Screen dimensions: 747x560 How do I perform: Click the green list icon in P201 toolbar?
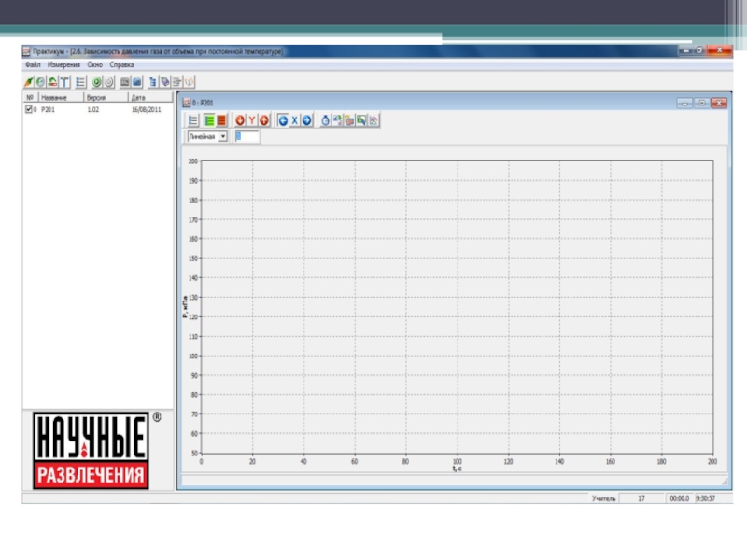[x=209, y=120]
